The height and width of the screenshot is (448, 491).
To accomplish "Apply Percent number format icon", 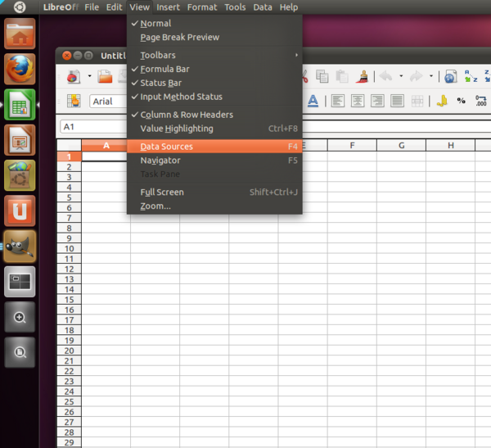I will pos(461,101).
